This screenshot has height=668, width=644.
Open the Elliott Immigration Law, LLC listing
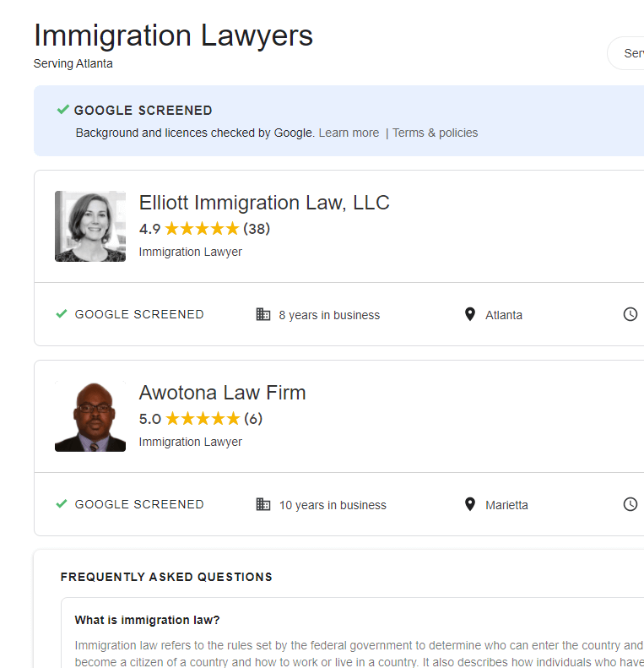coord(263,203)
